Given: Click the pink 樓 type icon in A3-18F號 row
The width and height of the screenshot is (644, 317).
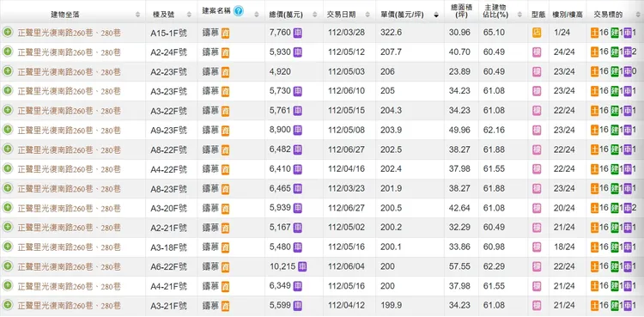Looking at the screenshot, I should tap(537, 247).
